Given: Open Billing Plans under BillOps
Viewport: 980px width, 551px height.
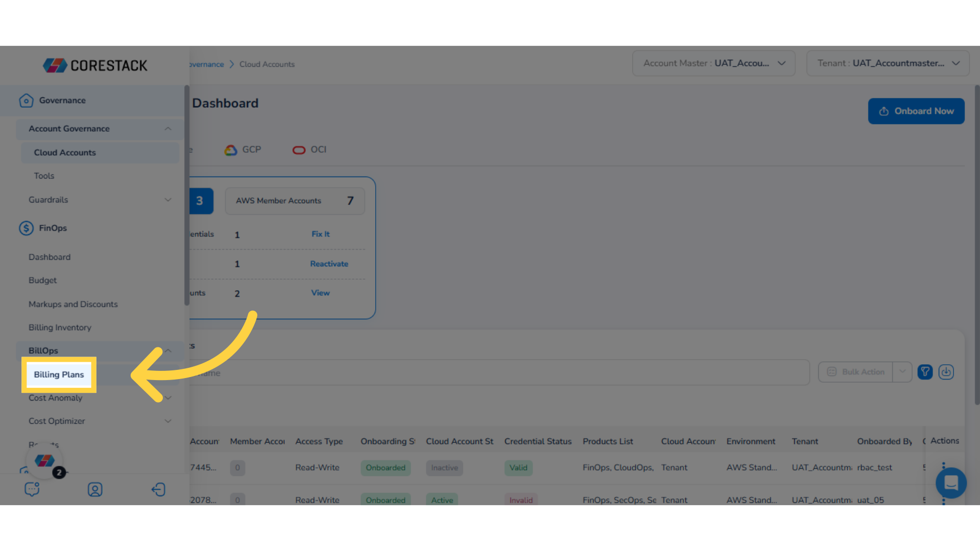Looking at the screenshot, I should [x=59, y=374].
